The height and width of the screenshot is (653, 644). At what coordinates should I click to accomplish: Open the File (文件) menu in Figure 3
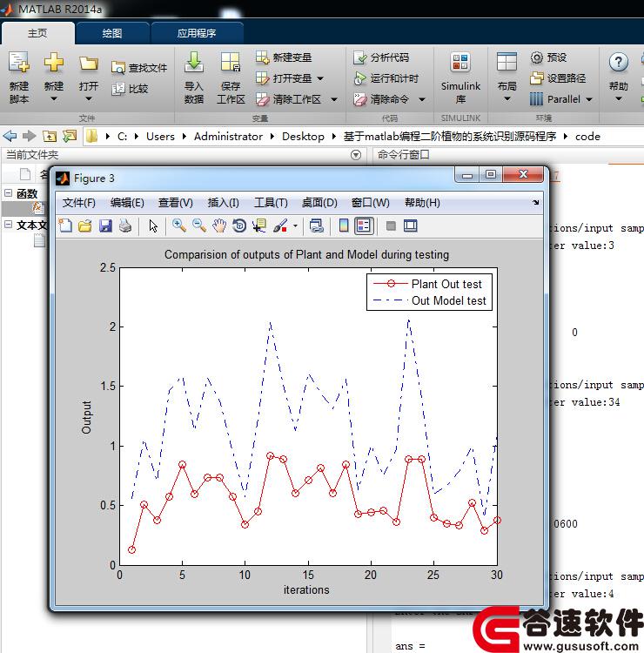pyautogui.click(x=78, y=203)
